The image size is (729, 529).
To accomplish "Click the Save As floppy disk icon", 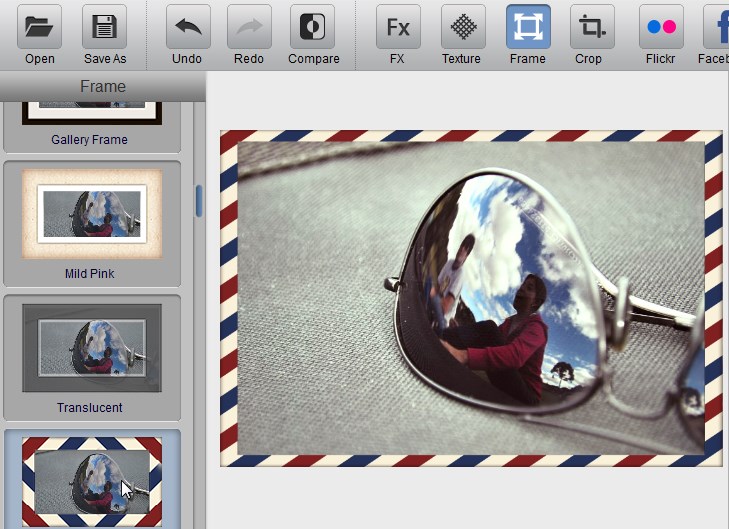I will coord(105,26).
